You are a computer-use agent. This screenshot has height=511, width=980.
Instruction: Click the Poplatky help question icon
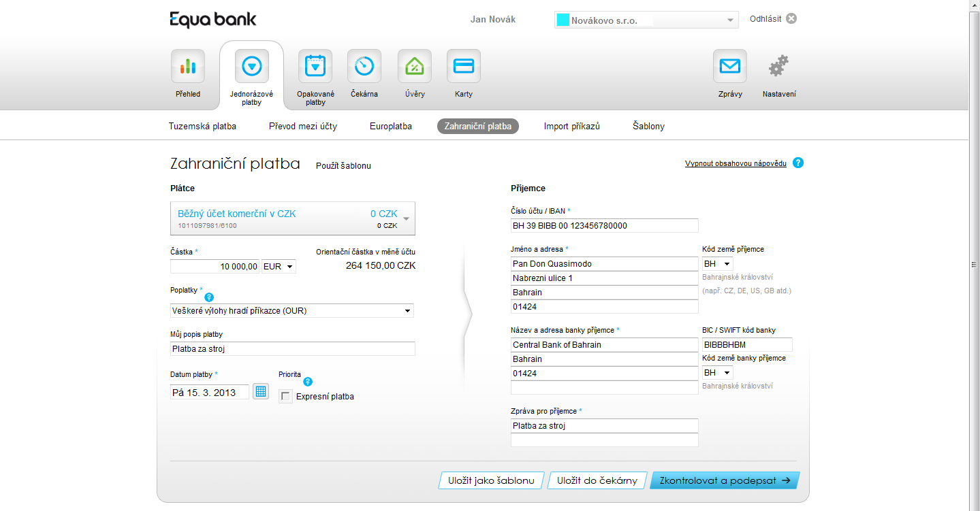point(209,297)
